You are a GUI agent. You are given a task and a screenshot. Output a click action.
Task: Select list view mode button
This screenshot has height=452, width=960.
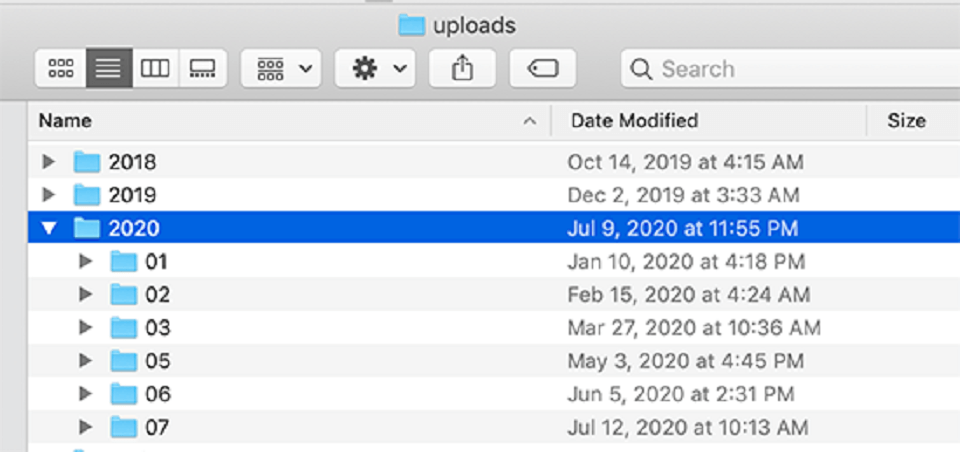click(109, 69)
